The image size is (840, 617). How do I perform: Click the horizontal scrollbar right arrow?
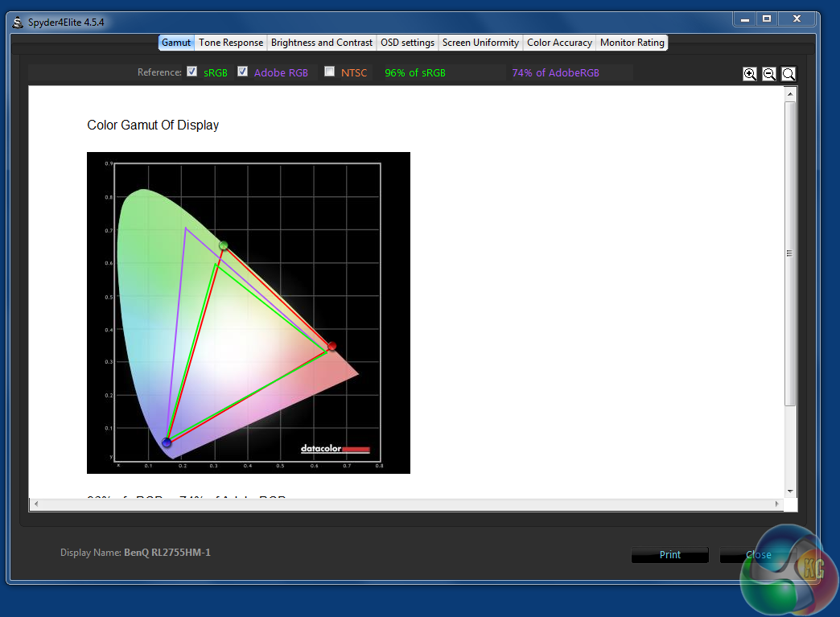(776, 504)
